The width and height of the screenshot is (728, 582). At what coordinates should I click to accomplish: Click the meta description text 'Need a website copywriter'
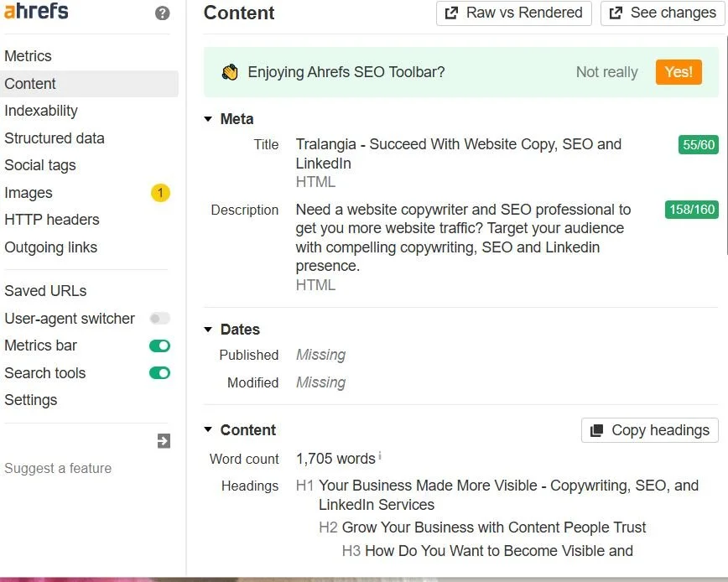pyautogui.click(x=463, y=237)
